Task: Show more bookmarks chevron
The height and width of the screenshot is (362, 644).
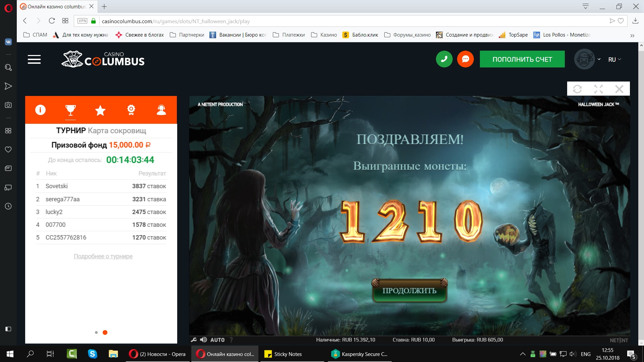Action: point(632,35)
